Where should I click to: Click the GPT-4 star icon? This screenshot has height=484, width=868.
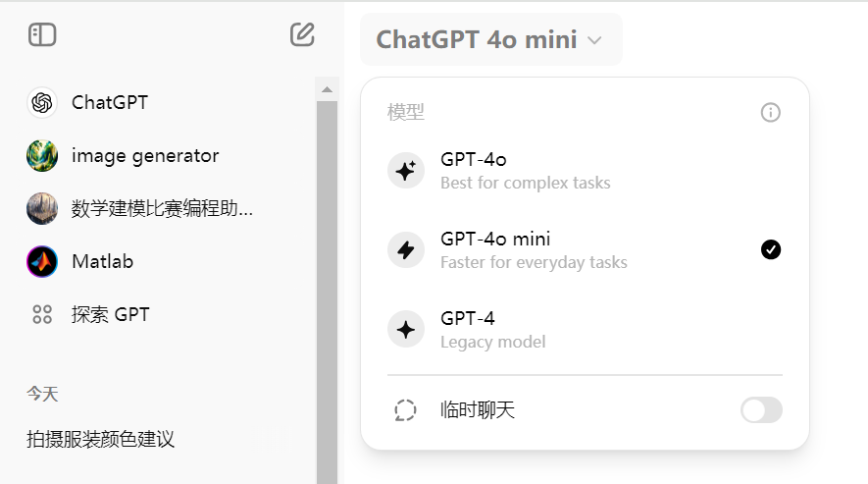[406, 329]
